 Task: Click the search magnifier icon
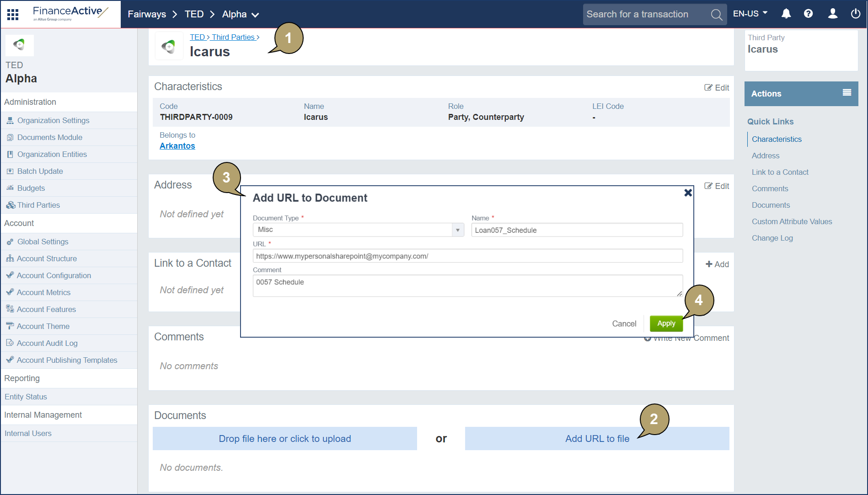pyautogui.click(x=717, y=15)
